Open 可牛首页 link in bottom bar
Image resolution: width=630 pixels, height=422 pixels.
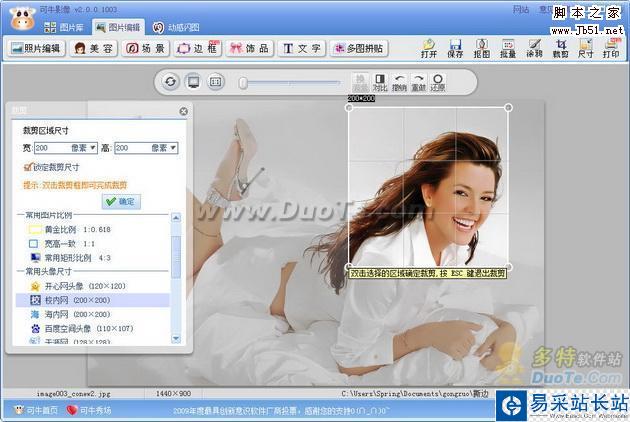(x=36, y=410)
